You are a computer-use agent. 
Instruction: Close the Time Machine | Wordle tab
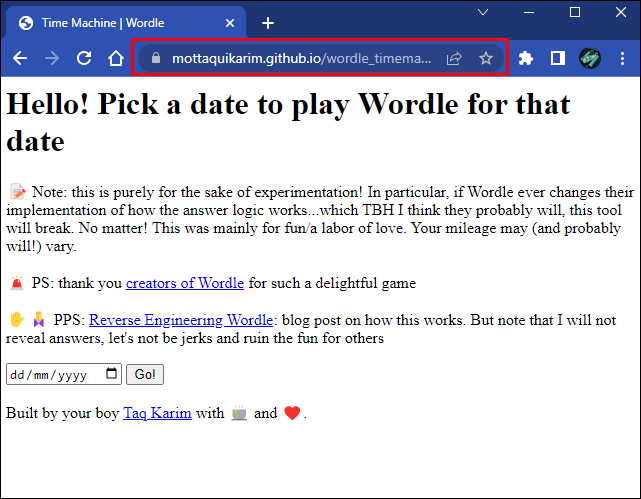click(x=230, y=23)
